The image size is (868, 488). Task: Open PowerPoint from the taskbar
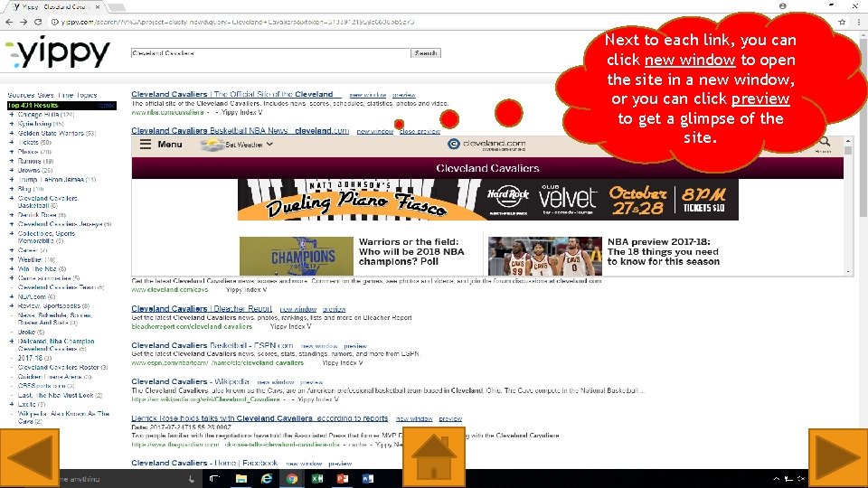[x=343, y=479]
